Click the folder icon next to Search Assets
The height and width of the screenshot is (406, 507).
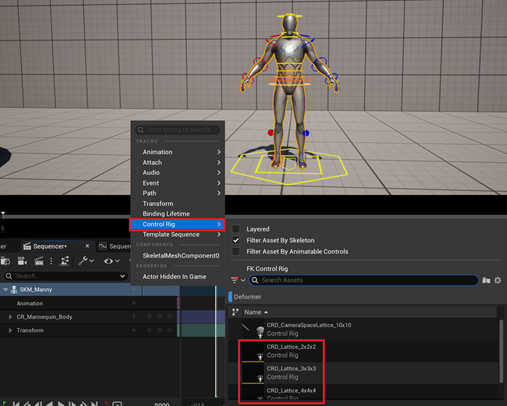486,280
